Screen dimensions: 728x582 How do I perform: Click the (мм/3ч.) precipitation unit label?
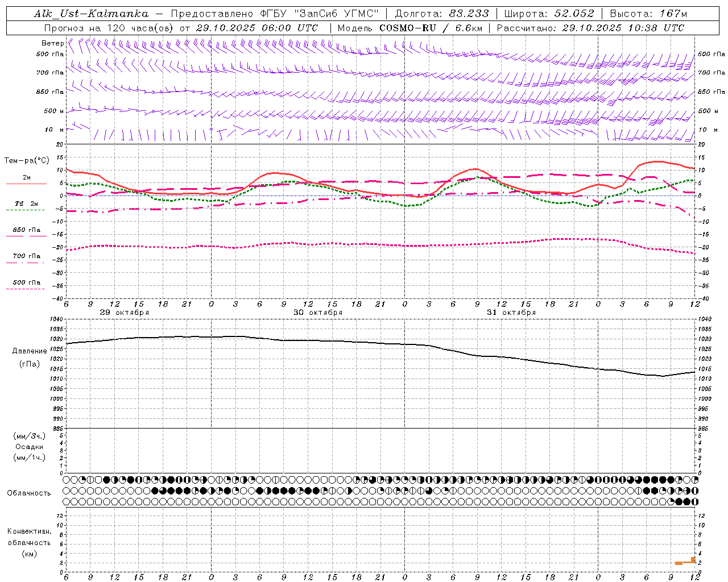[30, 436]
